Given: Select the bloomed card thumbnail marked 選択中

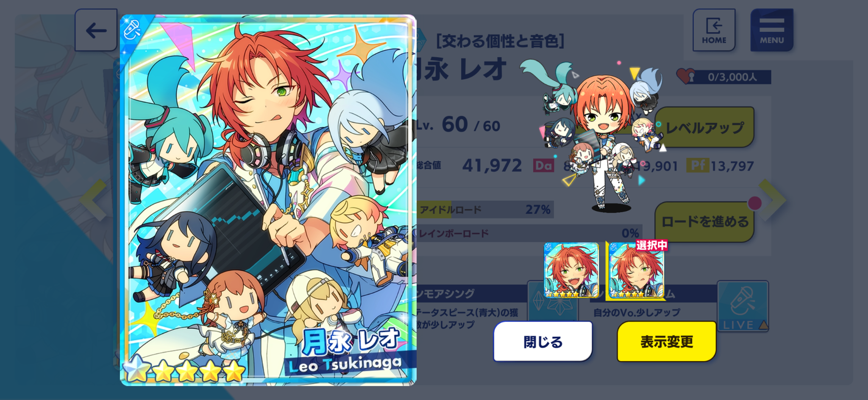Looking at the screenshot, I should click(x=636, y=270).
